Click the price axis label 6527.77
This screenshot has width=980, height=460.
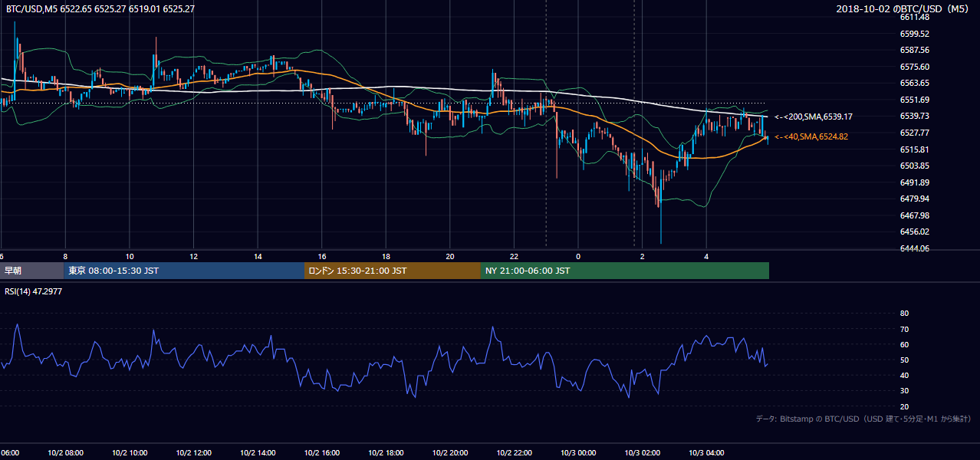915,133
